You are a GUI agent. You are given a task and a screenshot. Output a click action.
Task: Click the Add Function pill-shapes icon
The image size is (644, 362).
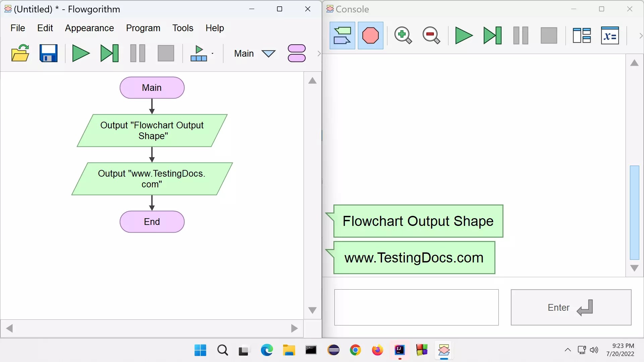pos(297,53)
